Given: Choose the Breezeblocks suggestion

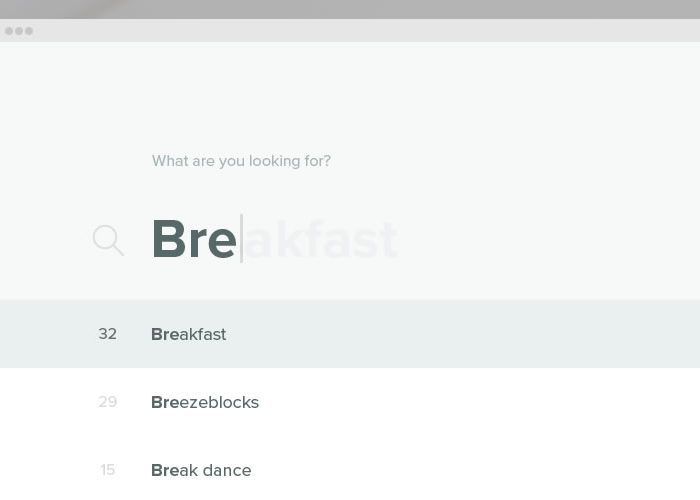Looking at the screenshot, I should point(205,402).
